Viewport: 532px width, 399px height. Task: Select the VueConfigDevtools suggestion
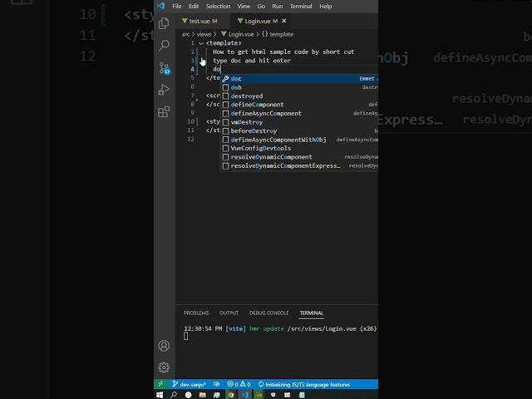pyautogui.click(x=299, y=148)
